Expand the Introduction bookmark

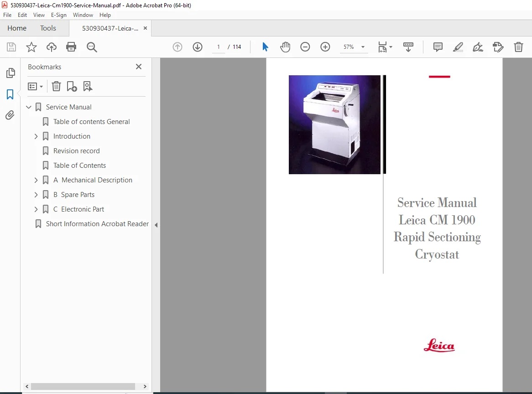(x=36, y=136)
